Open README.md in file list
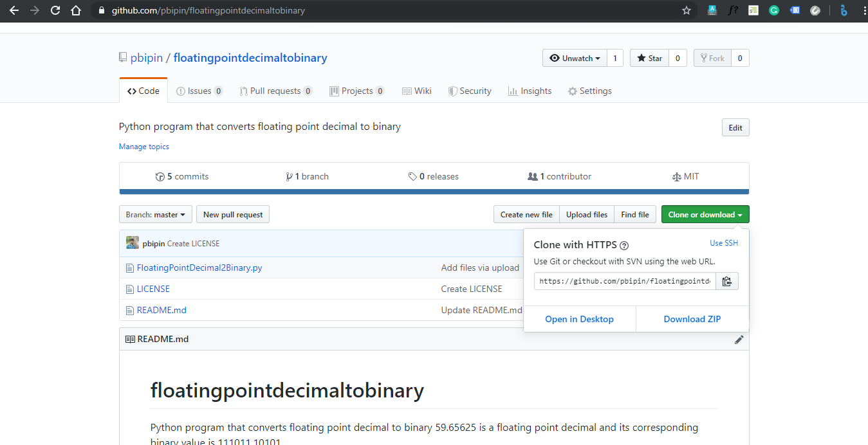This screenshot has width=868, height=445. coord(162,310)
